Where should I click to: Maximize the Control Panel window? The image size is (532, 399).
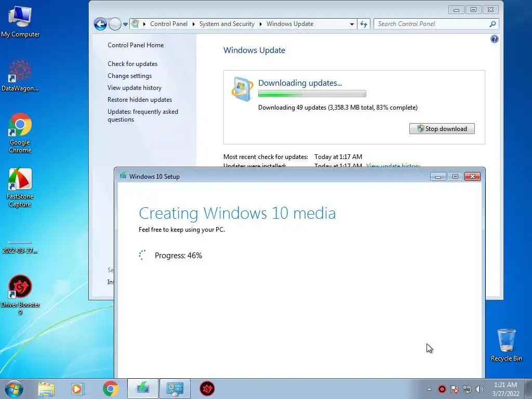(x=473, y=10)
